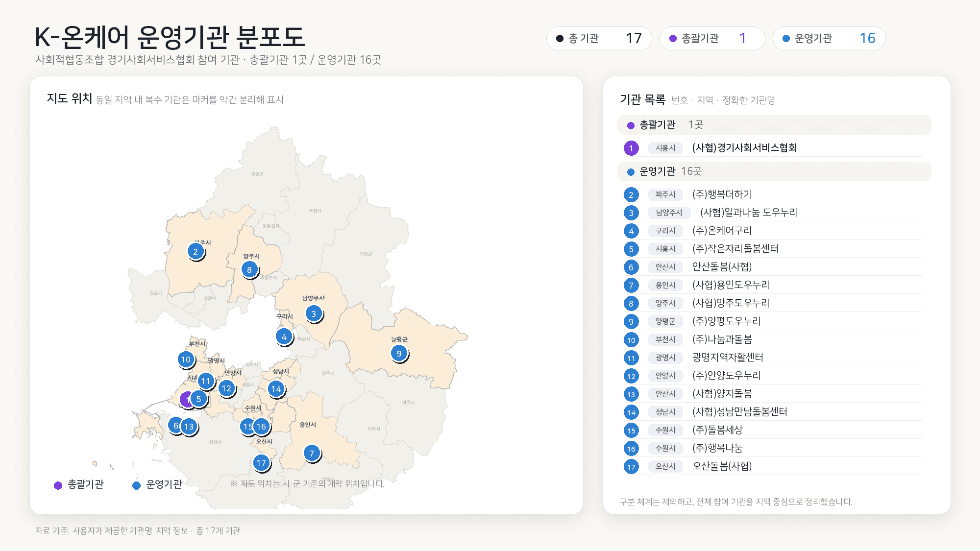The width and height of the screenshot is (980, 551).
Task: Click the 운영기관 16 summary pill
Action: (x=829, y=38)
